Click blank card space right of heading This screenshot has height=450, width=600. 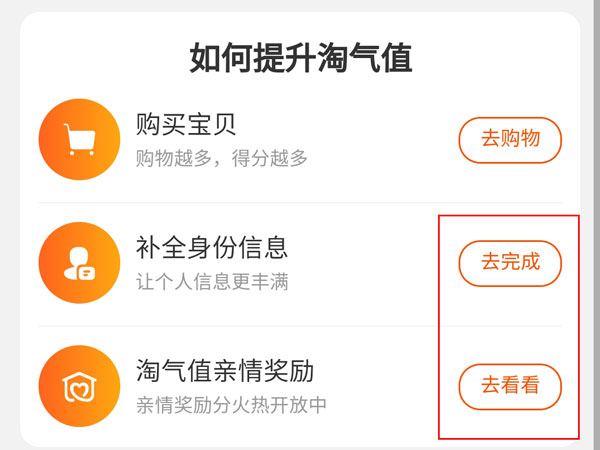(x=500, y=59)
